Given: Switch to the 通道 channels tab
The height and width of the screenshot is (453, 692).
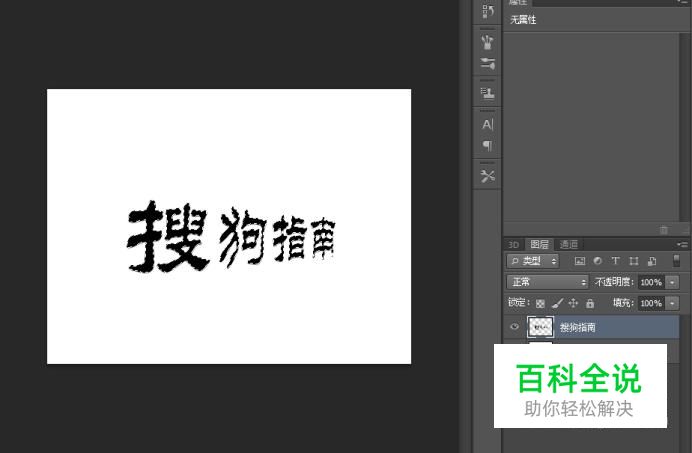Looking at the screenshot, I should point(568,244).
